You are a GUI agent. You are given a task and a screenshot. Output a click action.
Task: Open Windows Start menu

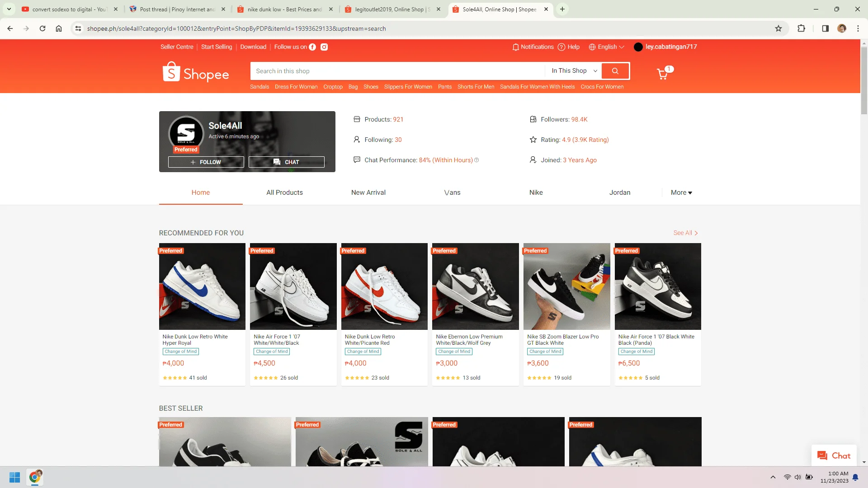pos(14,477)
